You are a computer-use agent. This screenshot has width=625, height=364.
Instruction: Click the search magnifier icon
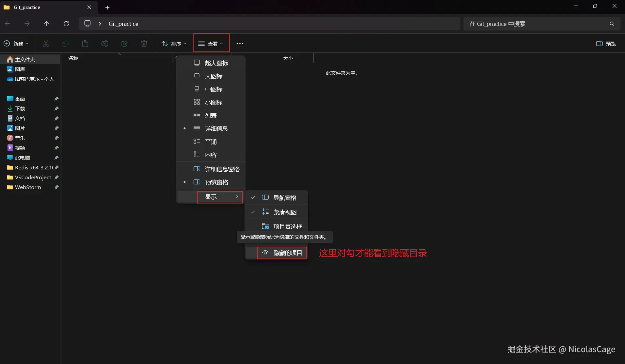612,24
